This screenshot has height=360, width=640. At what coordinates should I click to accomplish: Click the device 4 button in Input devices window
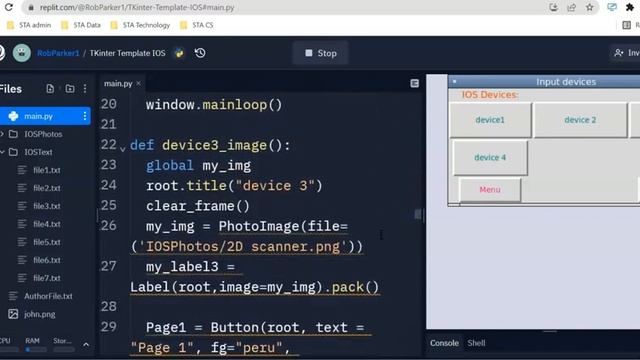(x=490, y=158)
